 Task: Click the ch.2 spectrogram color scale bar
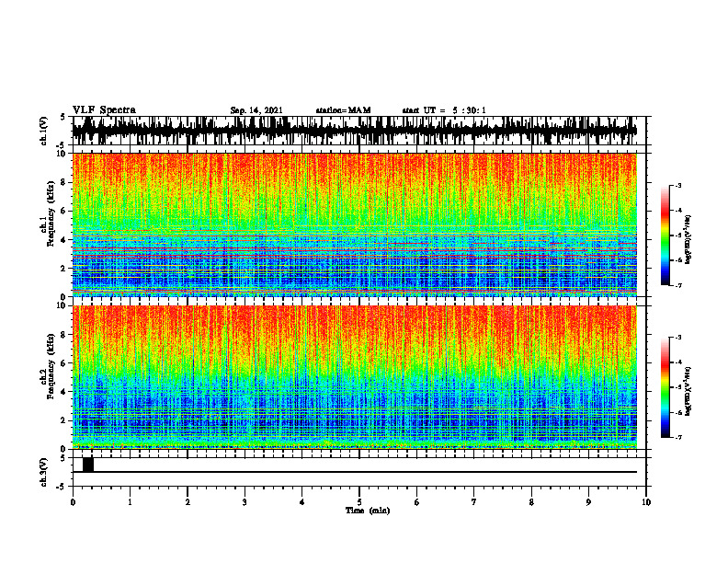[x=665, y=387]
